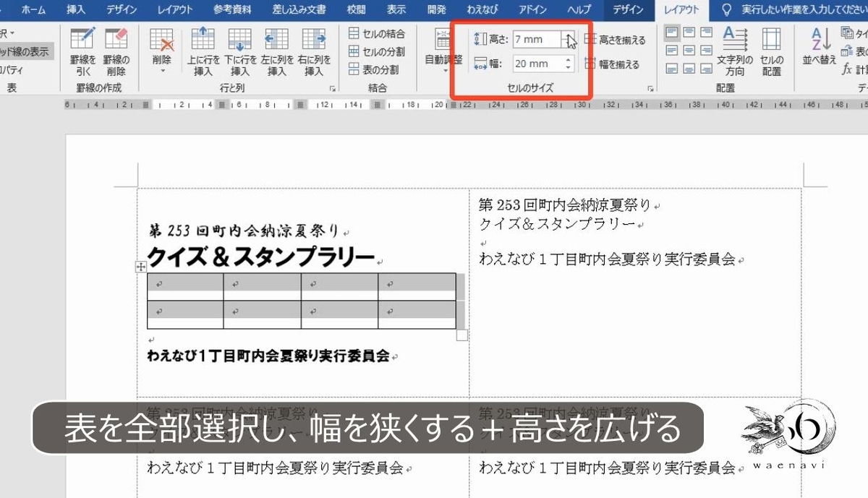
Task: Split the table using 表の分割
Action: pos(378,69)
